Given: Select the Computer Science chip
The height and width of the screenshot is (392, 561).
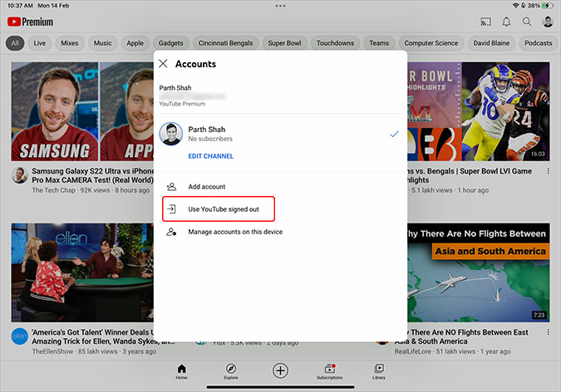Looking at the screenshot, I should point(431,43).
